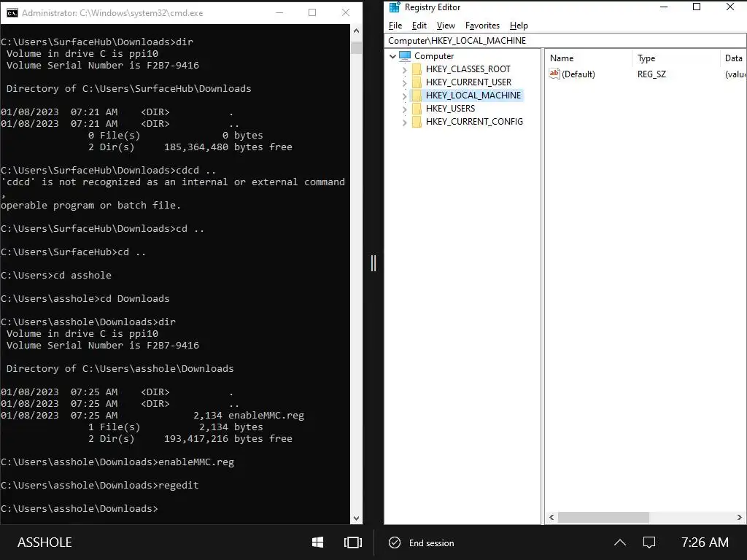Select HKEY_CURRENT_USER in the tree

click(468, 82)
